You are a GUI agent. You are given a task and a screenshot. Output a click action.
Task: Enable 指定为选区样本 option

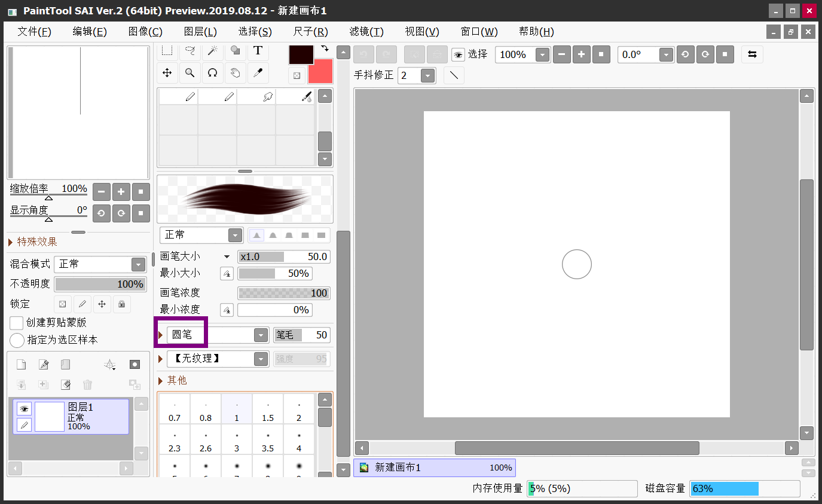17,340
